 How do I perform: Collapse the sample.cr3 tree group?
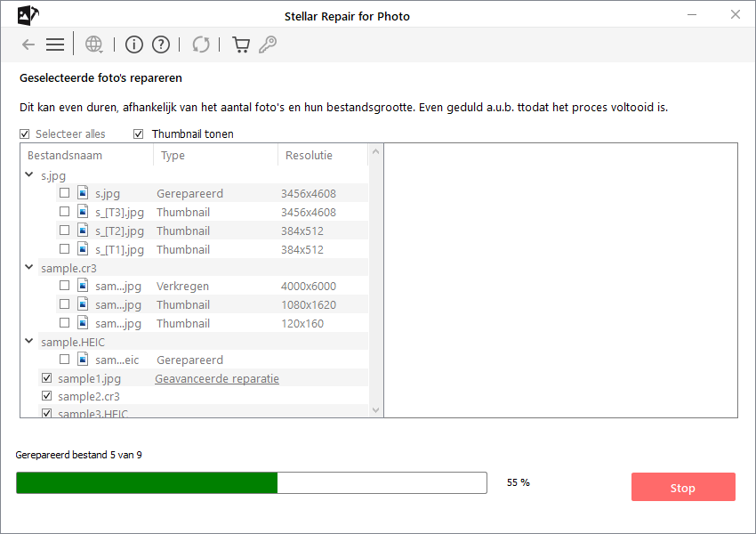pyautogui.click(x=30, y=267)
